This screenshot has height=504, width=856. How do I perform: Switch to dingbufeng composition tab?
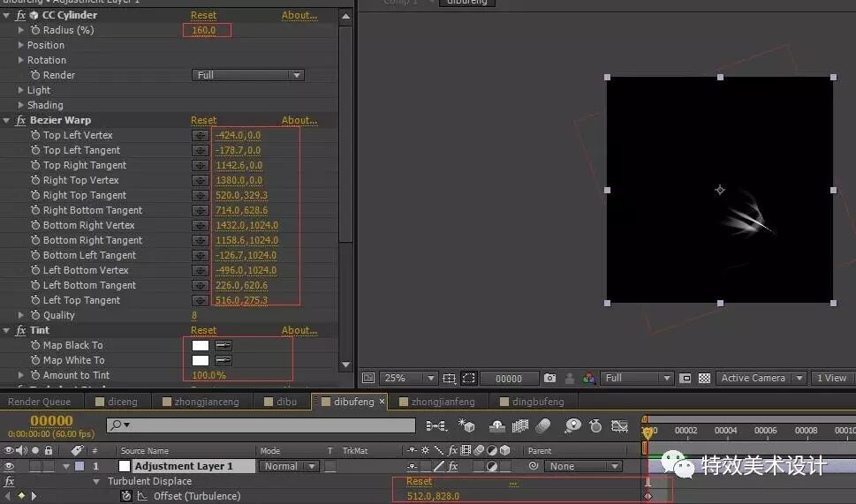(x=532, y=402)
